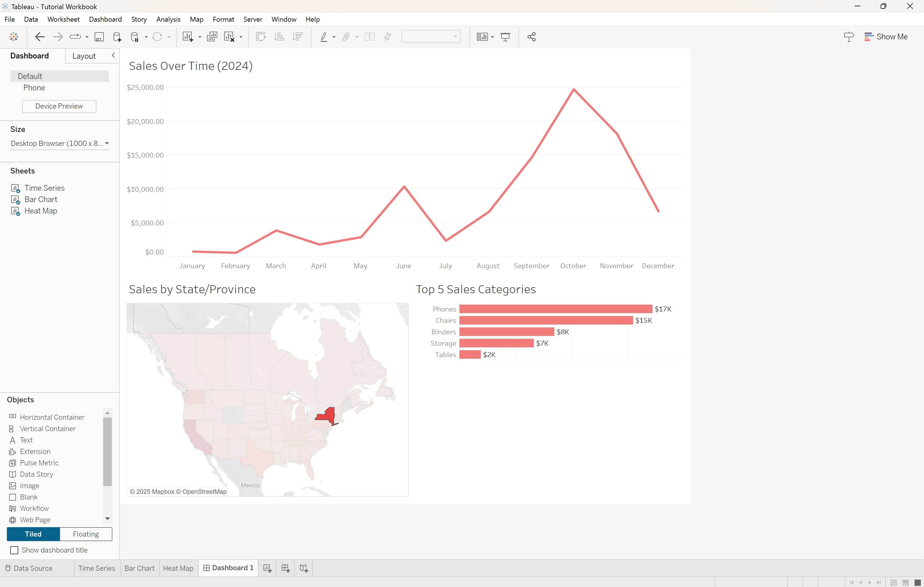Screen dimensions: 924x587
Task: Click the Show Mark Labels T icon
Action: [x=370, y=37]
